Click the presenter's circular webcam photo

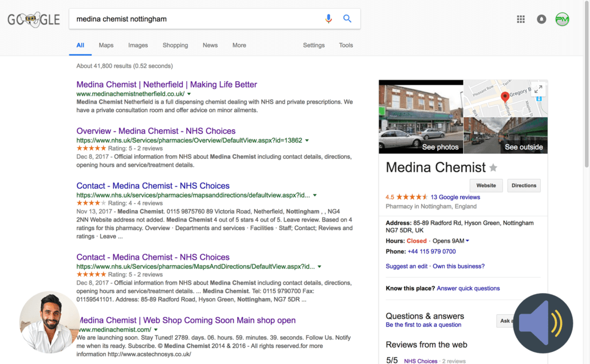[50, 322]
